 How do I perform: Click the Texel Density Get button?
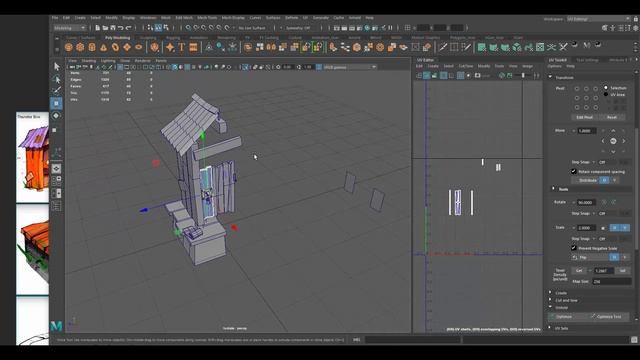[x=579, y=271]
